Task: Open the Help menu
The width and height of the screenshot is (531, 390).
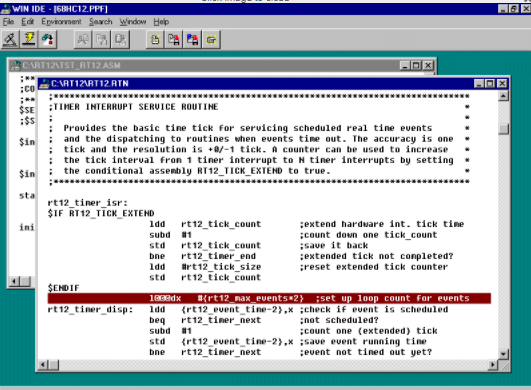Action: point(161,22)
